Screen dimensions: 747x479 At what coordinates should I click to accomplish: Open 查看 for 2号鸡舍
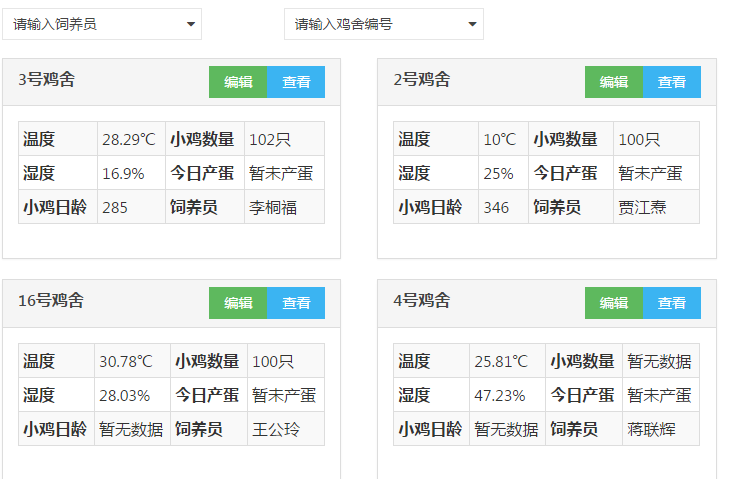pos(672,82)
